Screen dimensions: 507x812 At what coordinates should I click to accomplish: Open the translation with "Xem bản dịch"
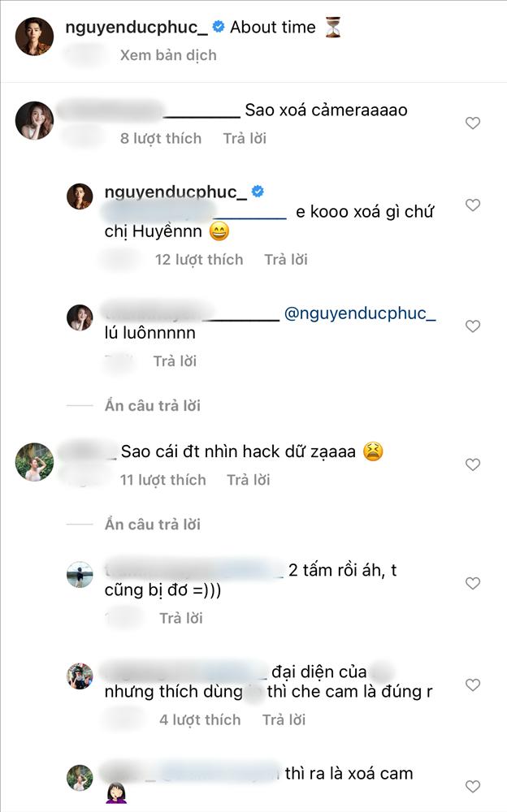167,55
